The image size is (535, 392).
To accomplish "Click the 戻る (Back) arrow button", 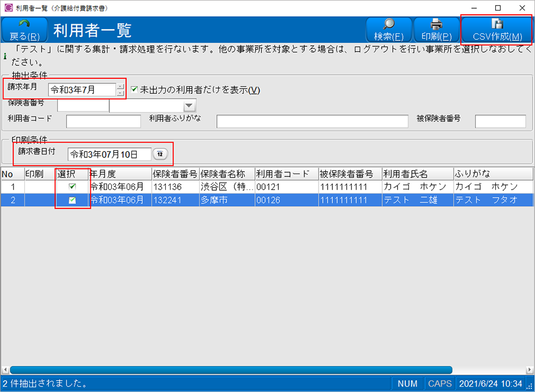I will click(25, 30).
